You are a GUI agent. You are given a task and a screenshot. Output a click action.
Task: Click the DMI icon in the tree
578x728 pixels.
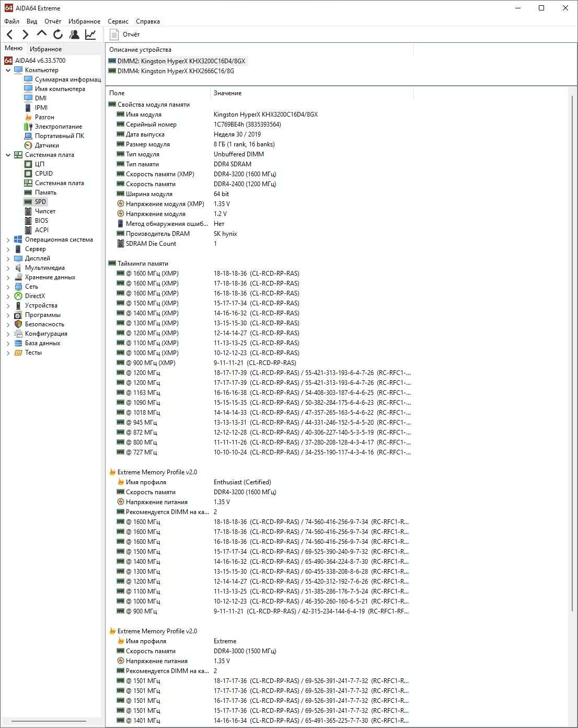pos(28,98)
